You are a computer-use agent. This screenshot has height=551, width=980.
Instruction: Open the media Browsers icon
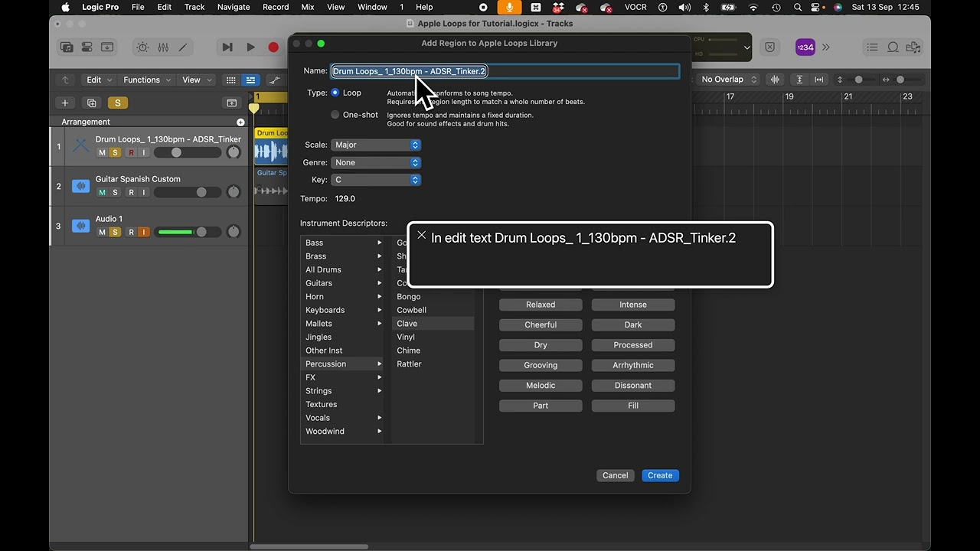[x=913, y=47]
